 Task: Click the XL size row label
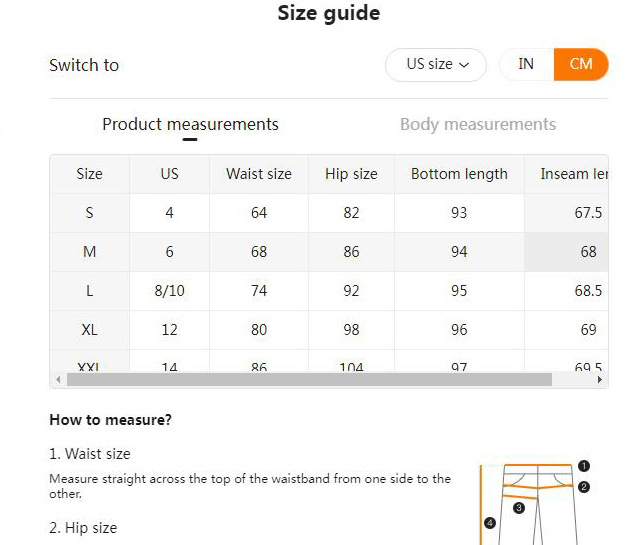click(89, 330)
